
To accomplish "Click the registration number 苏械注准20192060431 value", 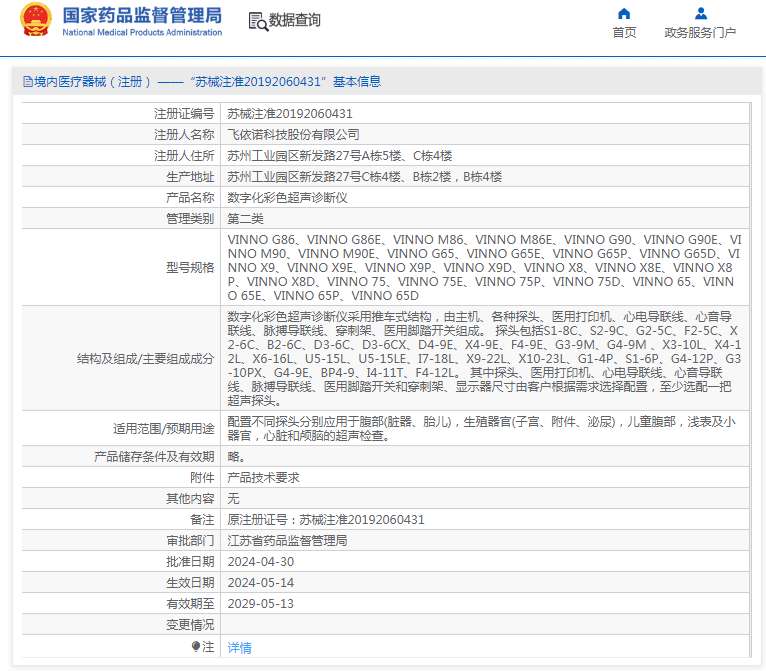I will pyautogui.click(x=290, y=114).
